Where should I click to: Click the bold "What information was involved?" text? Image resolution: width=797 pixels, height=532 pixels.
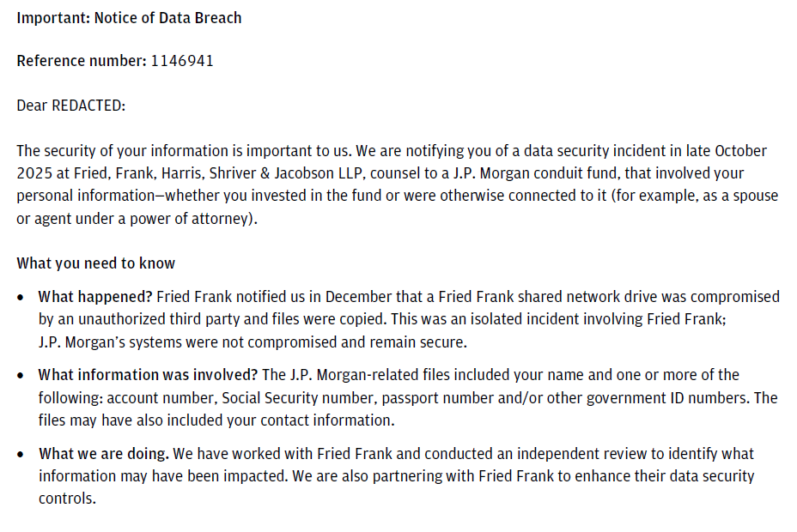pos(149,375)
